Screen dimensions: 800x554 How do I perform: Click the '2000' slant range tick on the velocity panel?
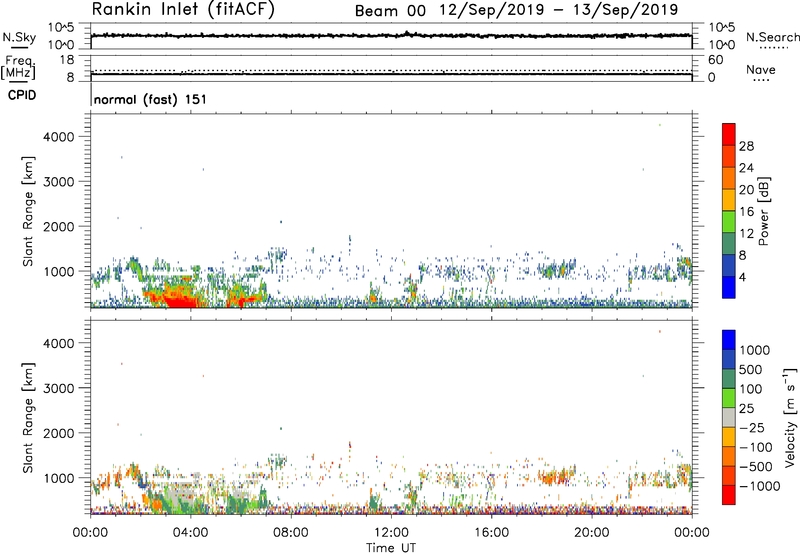(x=59, y=433)
